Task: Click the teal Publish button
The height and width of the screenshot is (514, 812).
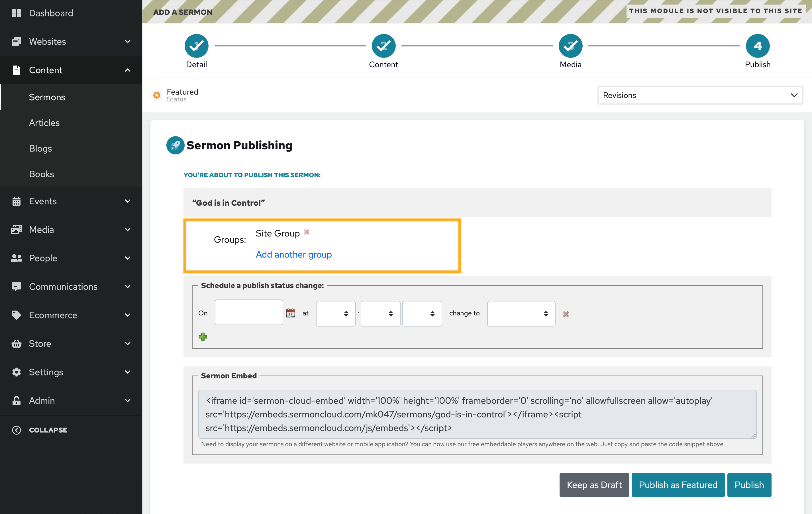Action: coord(749,485)
